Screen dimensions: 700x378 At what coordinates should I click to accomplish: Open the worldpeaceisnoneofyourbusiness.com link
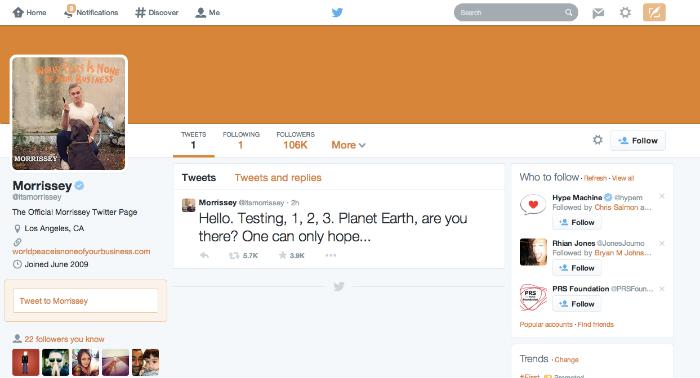[x=81, y=251]
